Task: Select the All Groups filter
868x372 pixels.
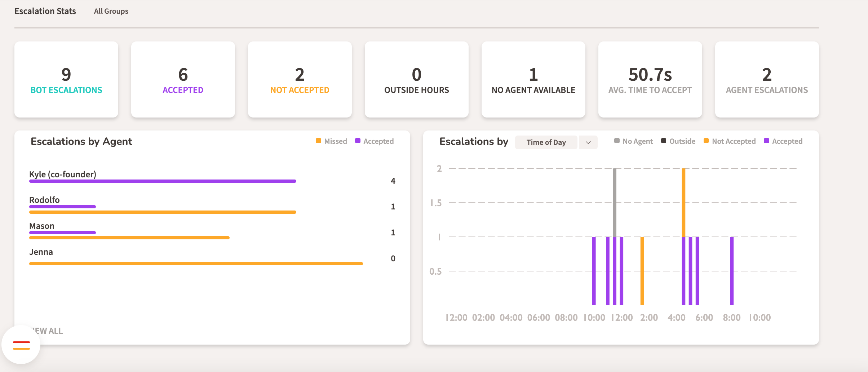Action: tap(111, 11)
